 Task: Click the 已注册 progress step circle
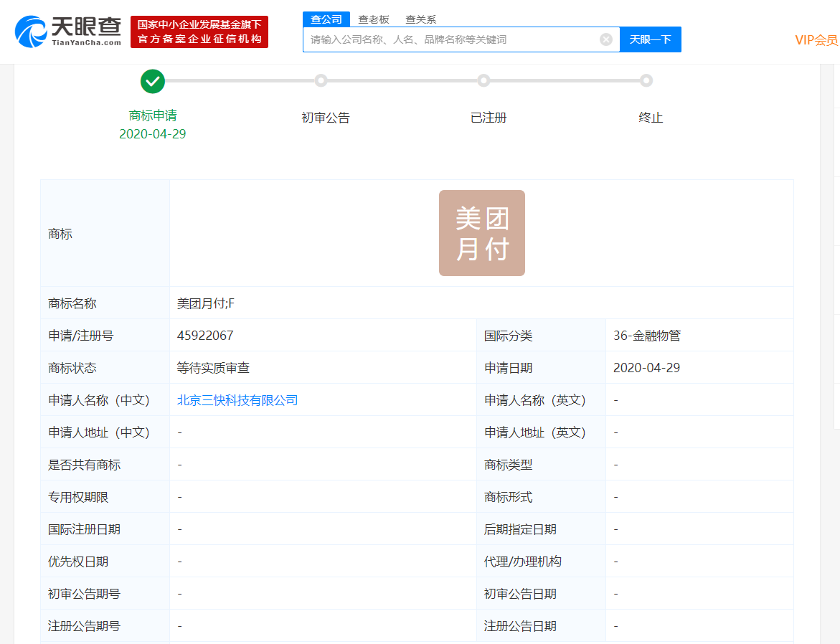(x=483, y=81)
